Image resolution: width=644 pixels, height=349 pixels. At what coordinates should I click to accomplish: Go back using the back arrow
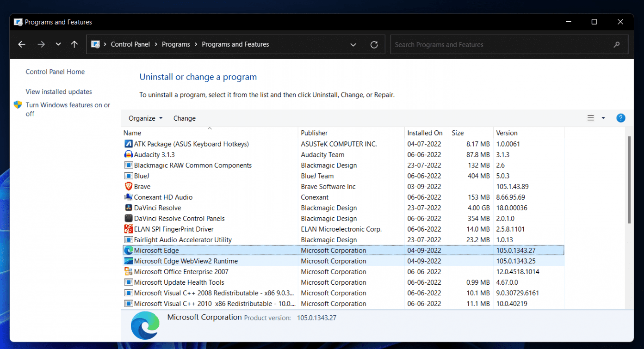tap(21, 44)
